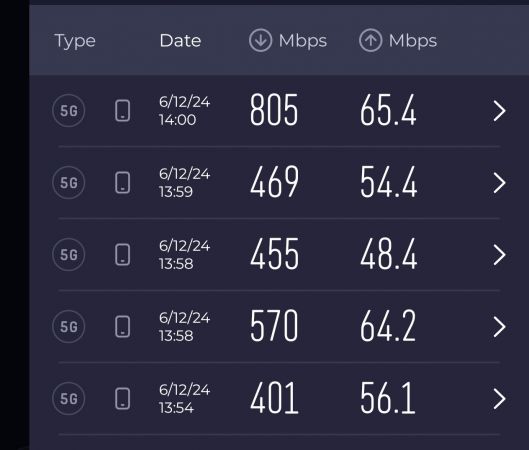Select the 64.2 upload speed value

tap(388, 326)
